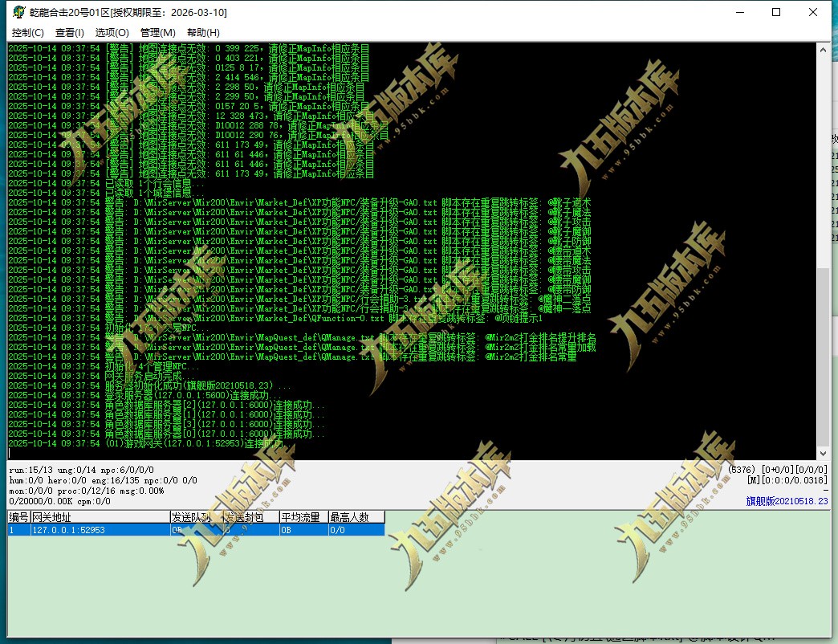Click log warning ending @顶链提示1
The width and height of the screenshot is (838, 644).
(x=275, y=318)
